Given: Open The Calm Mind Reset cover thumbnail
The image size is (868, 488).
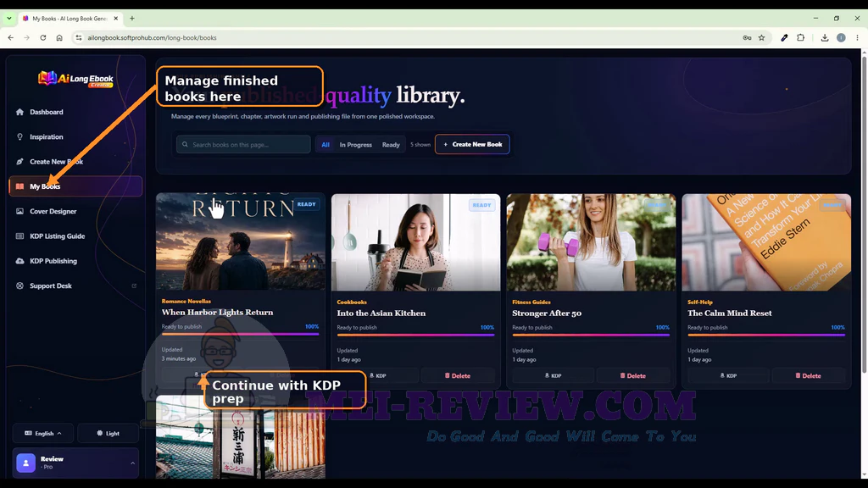Looking at the screenshot, I should [766, 241].
